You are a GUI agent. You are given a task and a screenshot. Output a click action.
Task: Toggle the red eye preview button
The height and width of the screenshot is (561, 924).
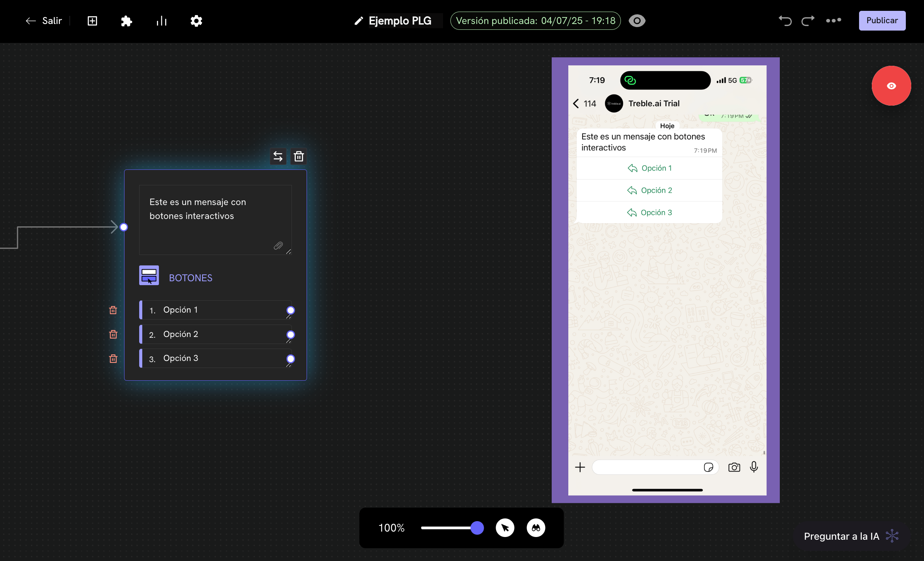(x=891, y=86)
